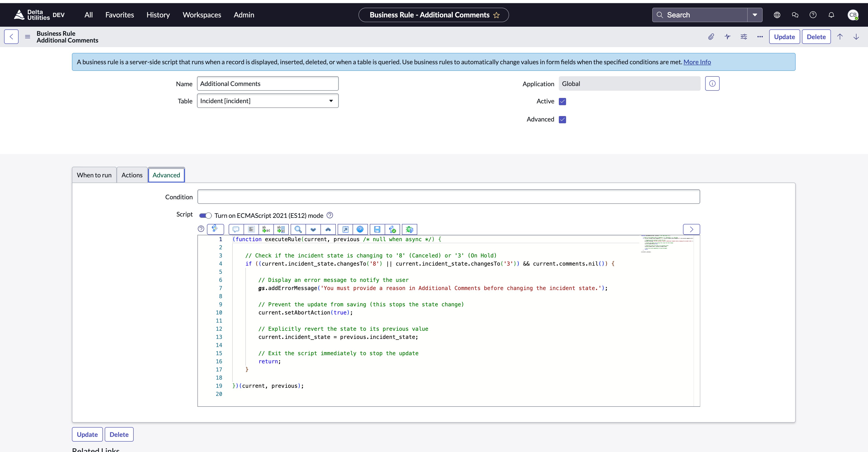Viewport: 868px width, 452px height.
Task: Switch to the When to run tab
Action: pos(94,175)
